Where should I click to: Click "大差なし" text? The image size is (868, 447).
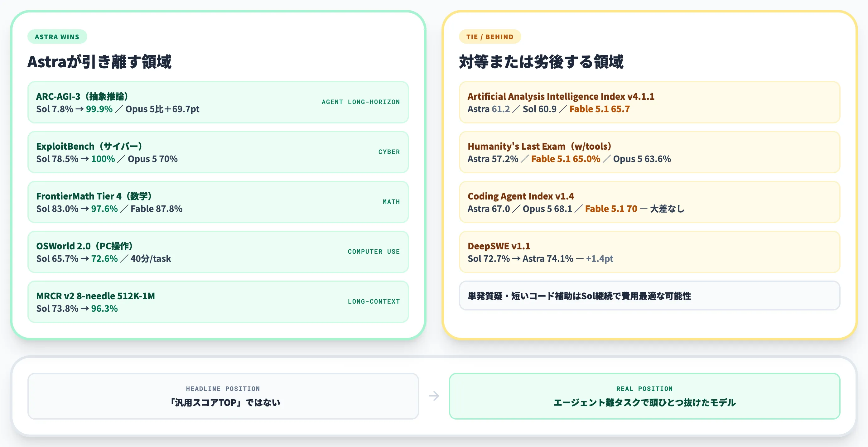pos(667,209)
